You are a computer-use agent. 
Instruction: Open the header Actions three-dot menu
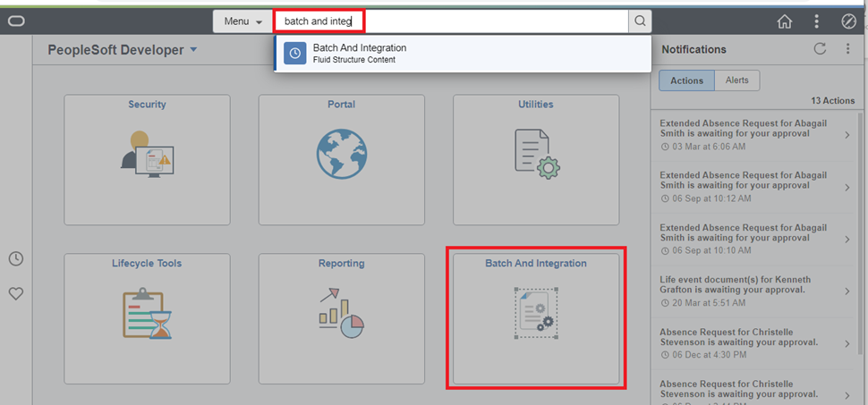816,21
